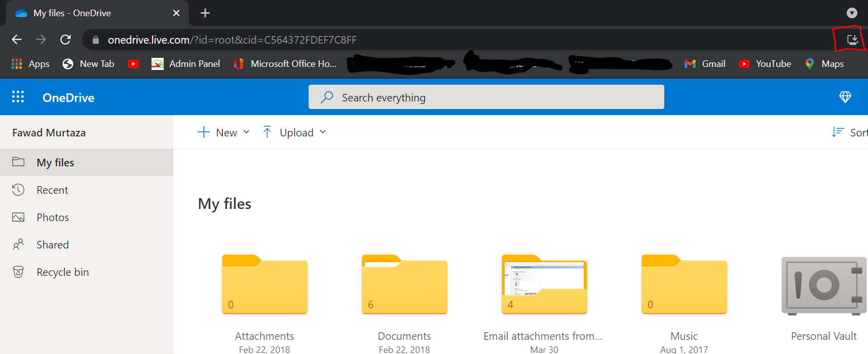Image resolution: width=868 pixels, height=354 pixels.
Task: Click the premium diamond icon
Action: click(x=845, y=97)
